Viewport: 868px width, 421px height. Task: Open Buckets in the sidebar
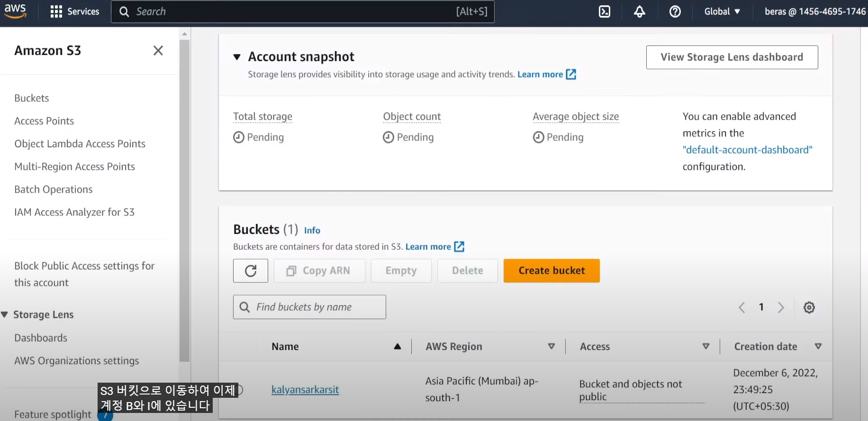point(32,98)
